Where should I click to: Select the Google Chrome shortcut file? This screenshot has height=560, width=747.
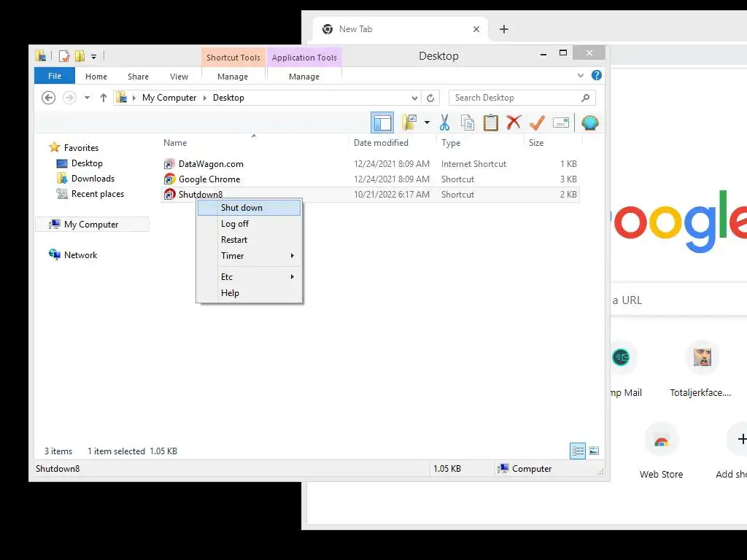point(370,179)
